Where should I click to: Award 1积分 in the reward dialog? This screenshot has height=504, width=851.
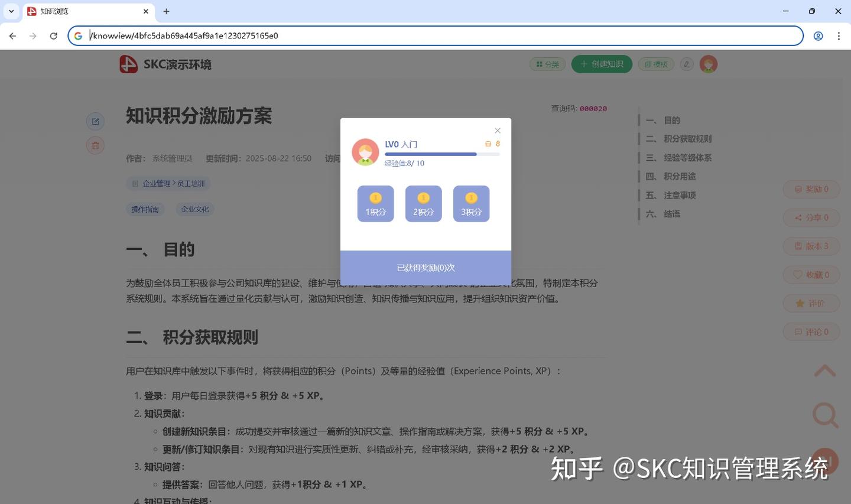point(375,204)
